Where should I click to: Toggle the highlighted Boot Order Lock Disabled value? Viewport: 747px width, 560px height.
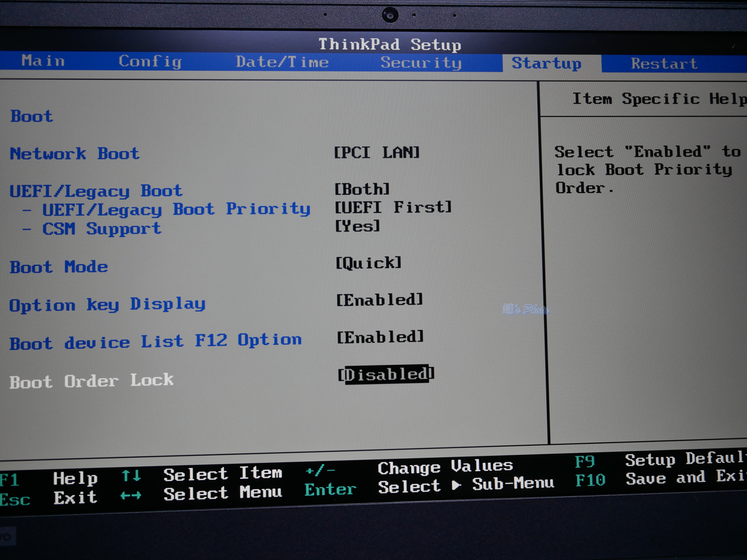(x=386, y=374)
